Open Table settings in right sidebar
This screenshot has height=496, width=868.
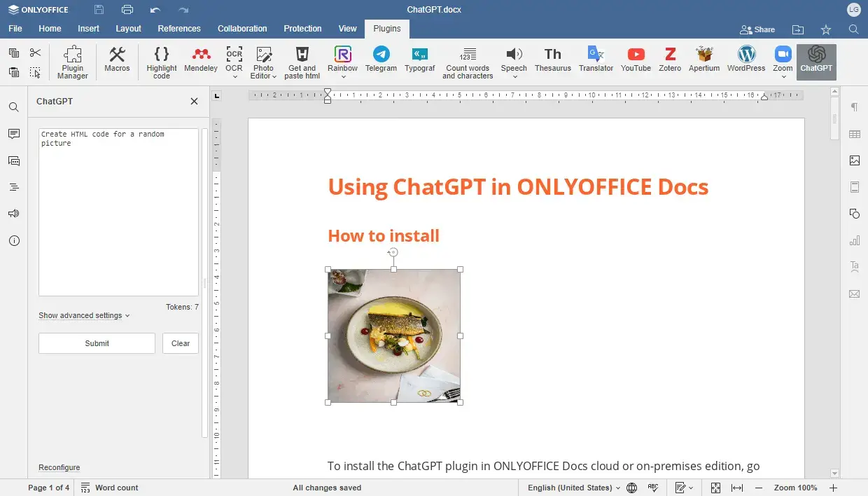click(854, 134)
